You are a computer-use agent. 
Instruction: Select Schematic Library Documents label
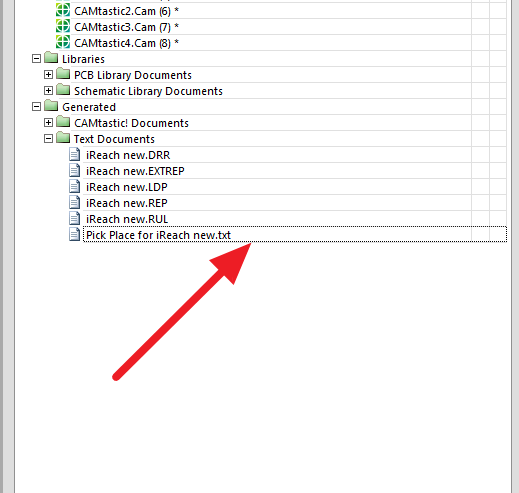(x=148, y=91)
